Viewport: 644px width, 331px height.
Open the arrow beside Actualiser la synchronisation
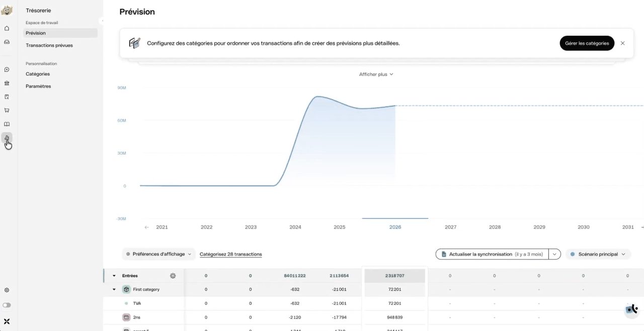point(554,254)
